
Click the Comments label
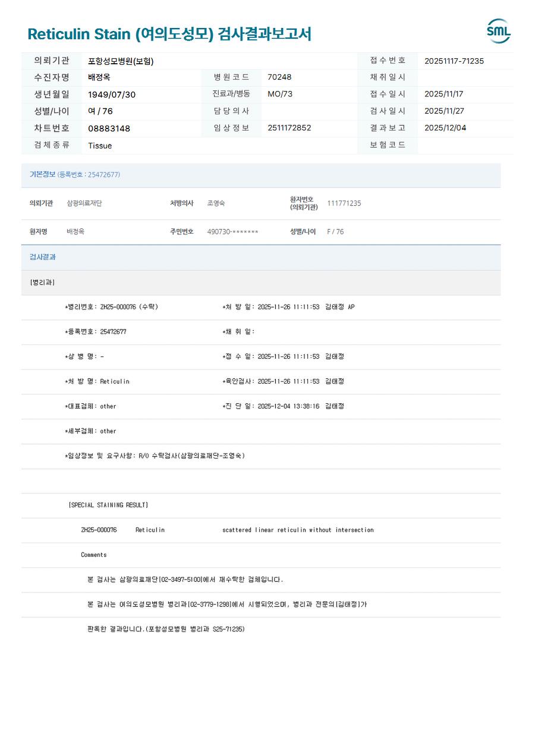tap(94, 555)
